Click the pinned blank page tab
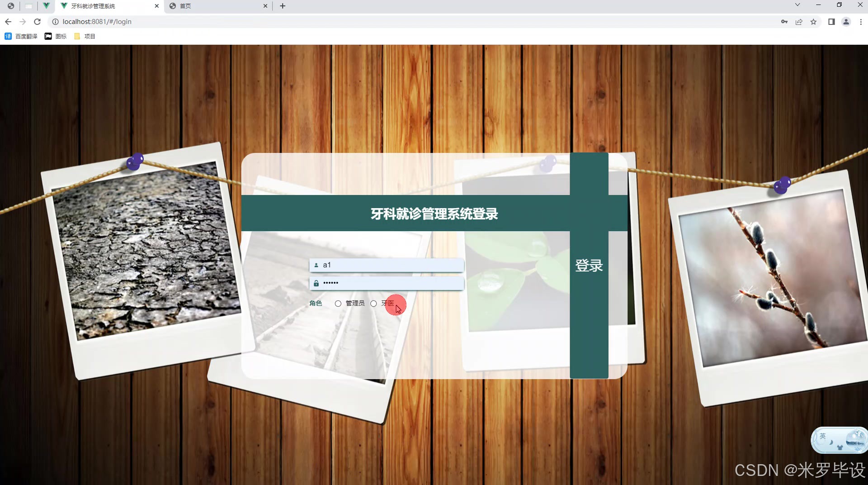The width and height of the screenshot is (868, 485). 28,6
